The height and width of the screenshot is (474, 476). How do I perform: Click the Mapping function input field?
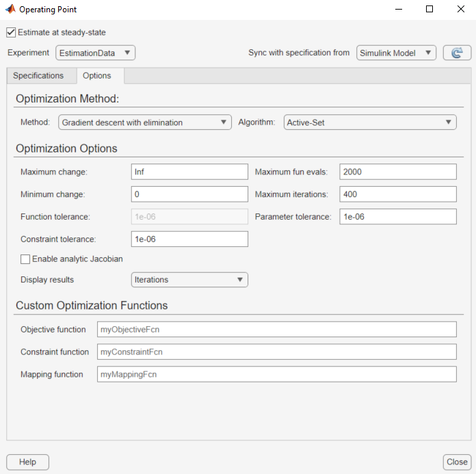(277, 374)
